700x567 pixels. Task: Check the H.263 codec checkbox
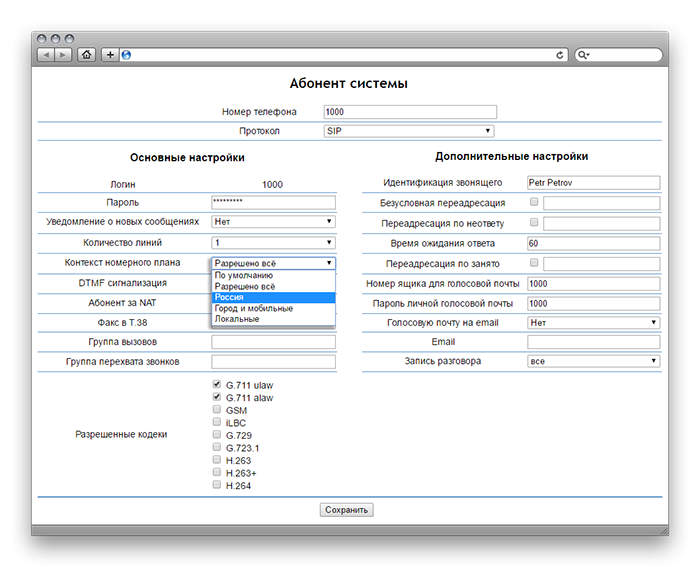(x=217, y=459)
